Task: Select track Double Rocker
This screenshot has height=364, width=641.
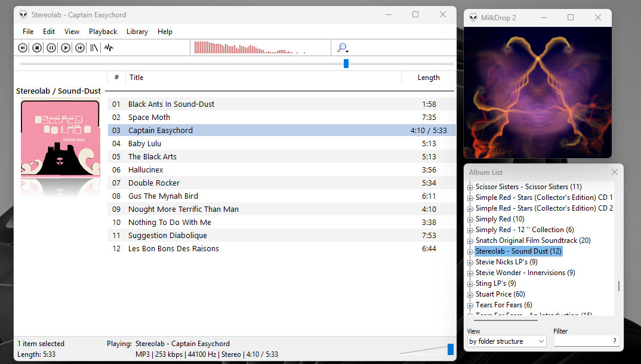Action: click(282, 183)
